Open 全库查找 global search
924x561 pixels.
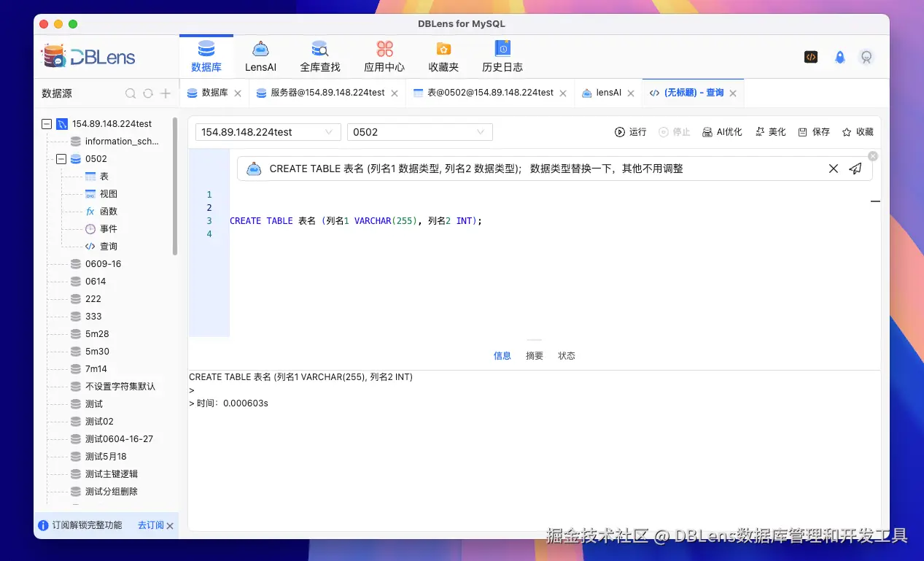click(320, 56)
